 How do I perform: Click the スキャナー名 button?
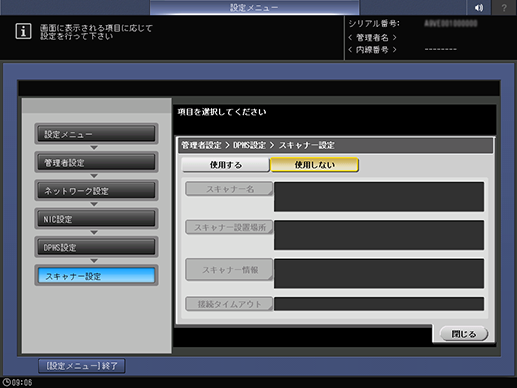(229, 189)
